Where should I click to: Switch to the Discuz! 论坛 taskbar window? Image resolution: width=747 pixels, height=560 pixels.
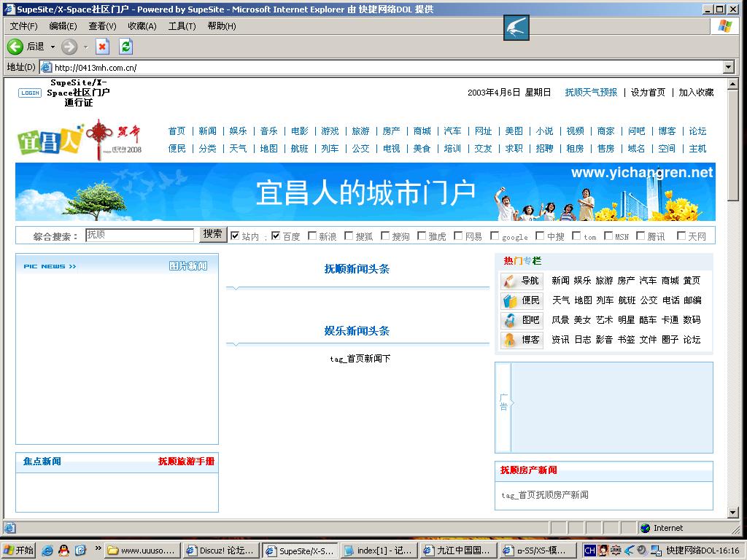click(221, 551)
